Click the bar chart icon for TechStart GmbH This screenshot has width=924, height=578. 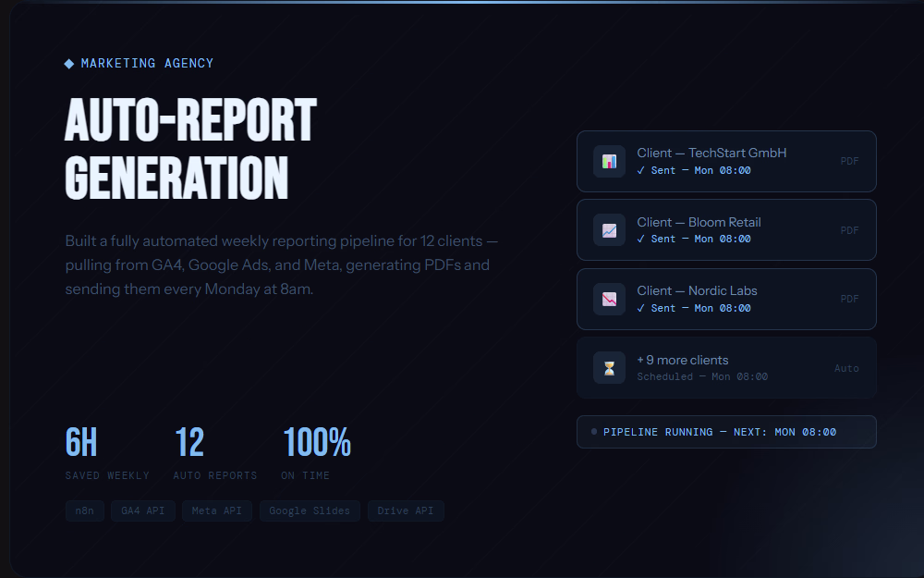(609, 162)
